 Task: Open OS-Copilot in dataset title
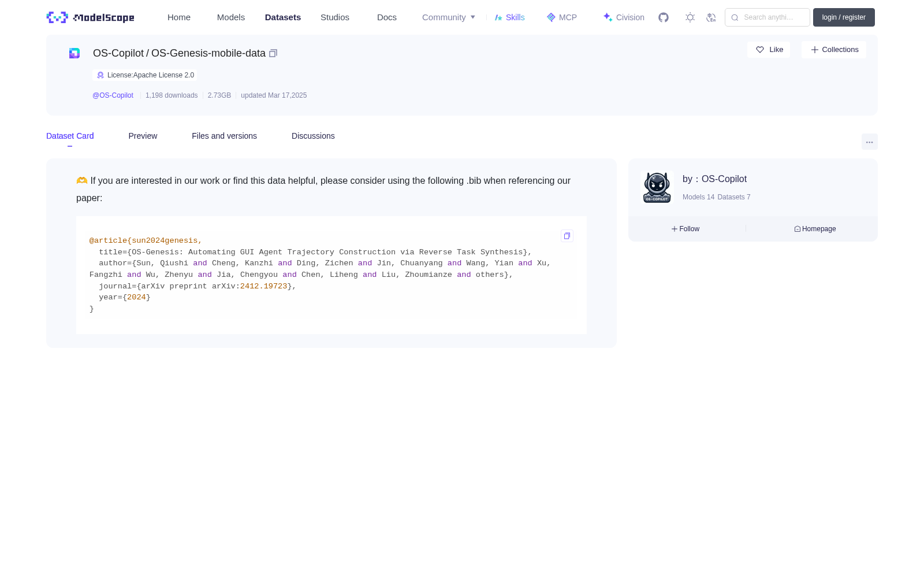tap(118, 53)
